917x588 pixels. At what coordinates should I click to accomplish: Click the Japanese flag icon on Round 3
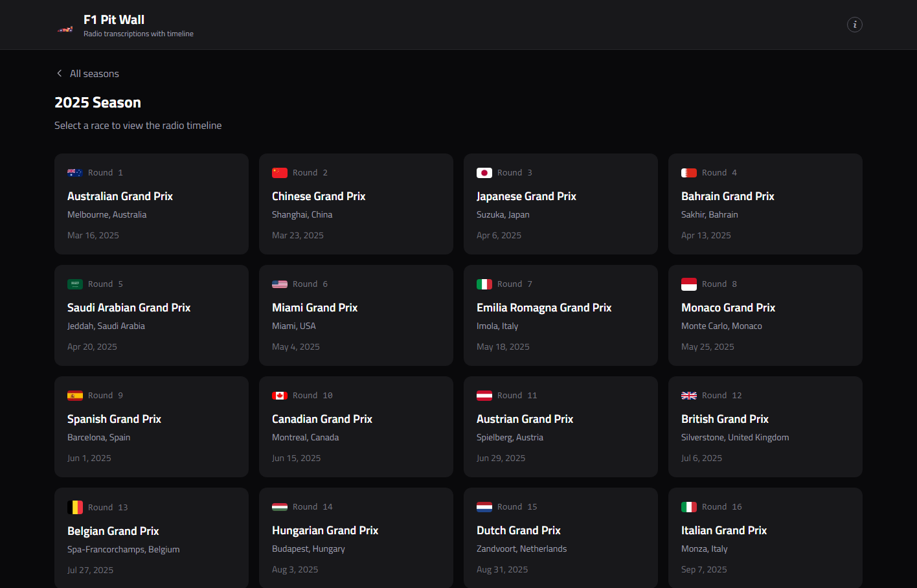tap(484, 173)
